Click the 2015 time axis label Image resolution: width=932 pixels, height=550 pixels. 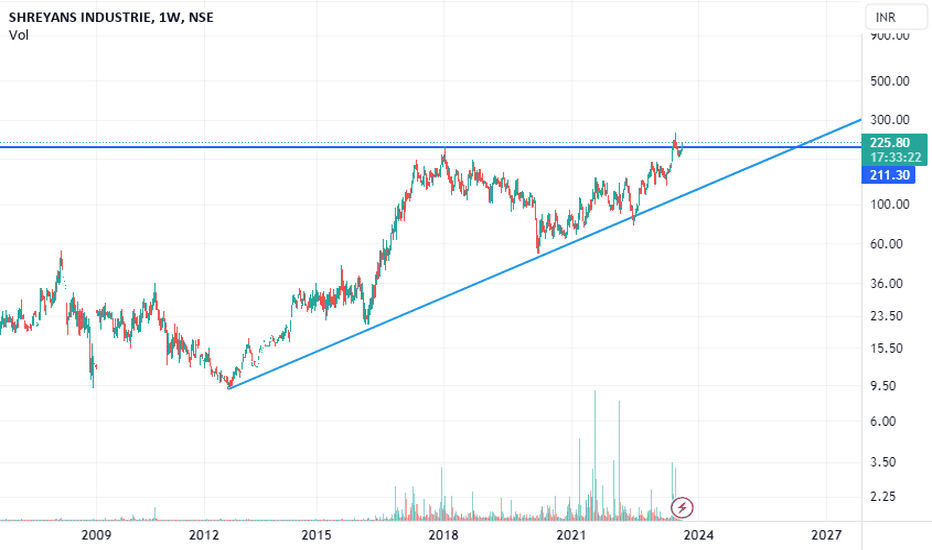(316, 535)
